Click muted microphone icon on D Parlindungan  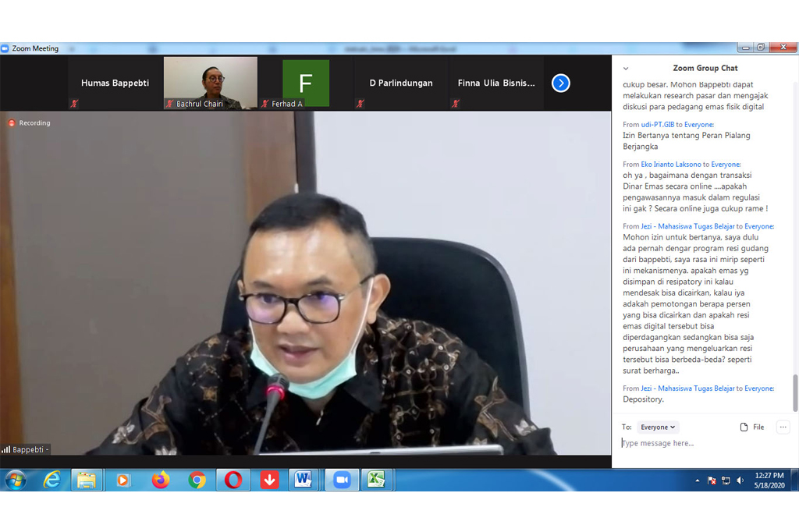[x=360, y=104]
